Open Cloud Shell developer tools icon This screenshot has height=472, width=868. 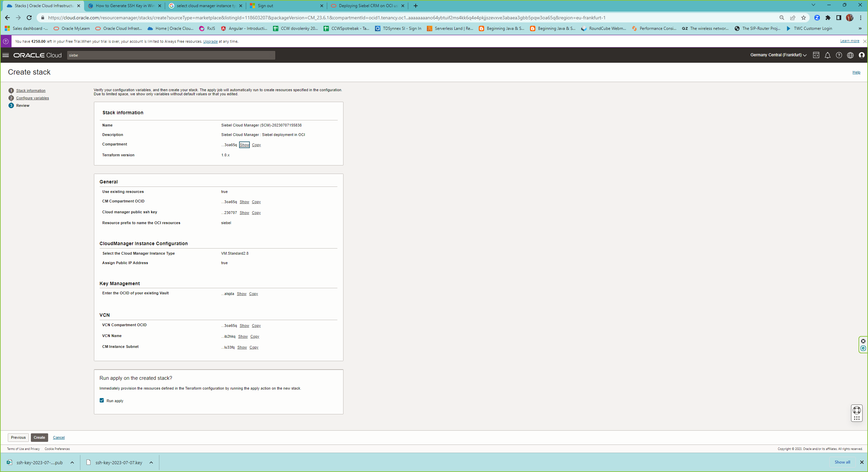tap(816, 55)
